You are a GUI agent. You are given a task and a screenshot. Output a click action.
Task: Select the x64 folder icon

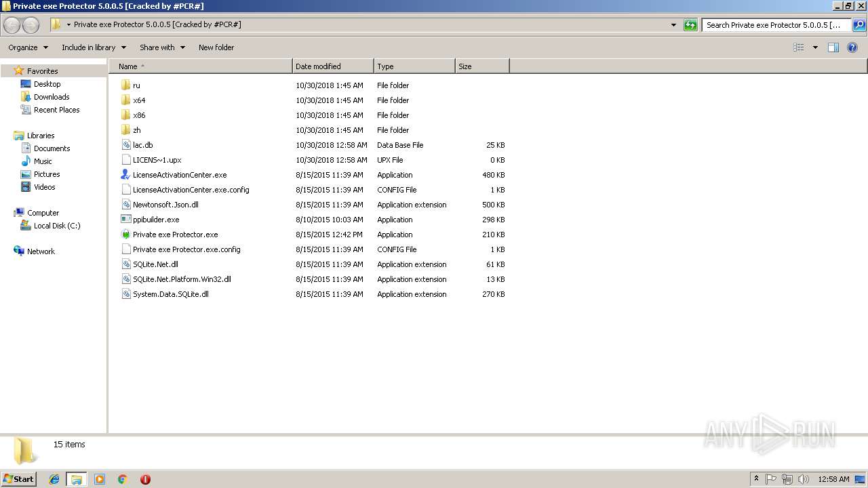(x=125, y=100)
